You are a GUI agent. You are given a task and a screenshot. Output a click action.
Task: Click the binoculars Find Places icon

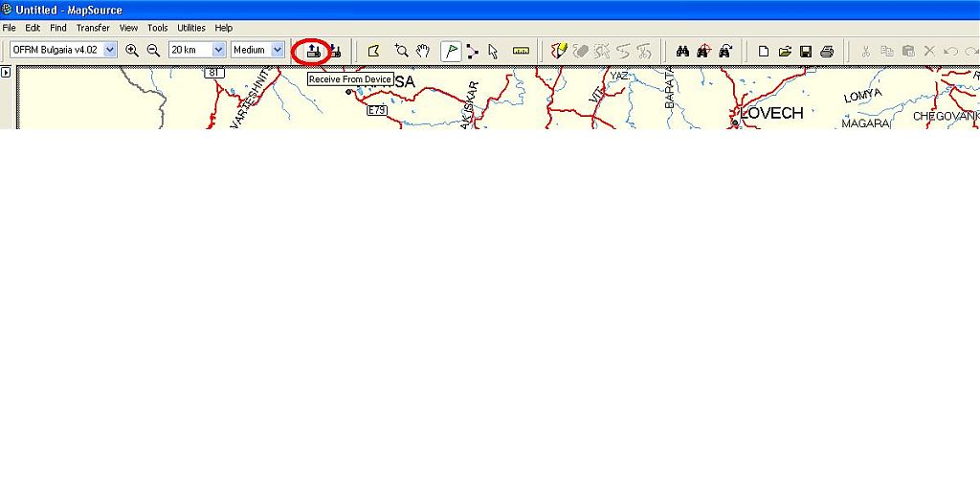coord(682,52)
